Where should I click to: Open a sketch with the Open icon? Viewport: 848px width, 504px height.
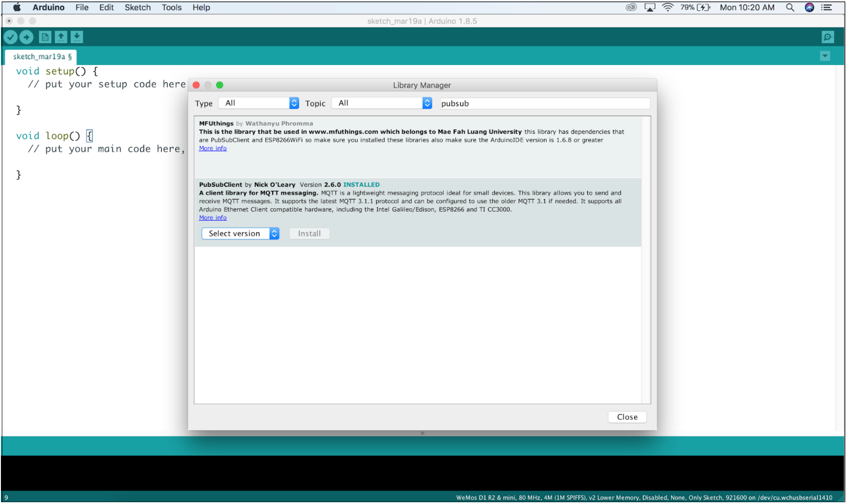tap(61, 37)
